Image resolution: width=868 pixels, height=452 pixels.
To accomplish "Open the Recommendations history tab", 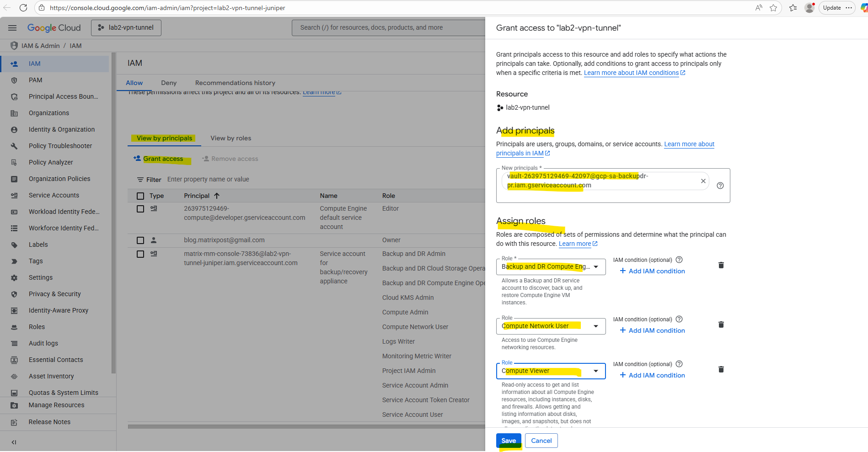I will [235, 83].
